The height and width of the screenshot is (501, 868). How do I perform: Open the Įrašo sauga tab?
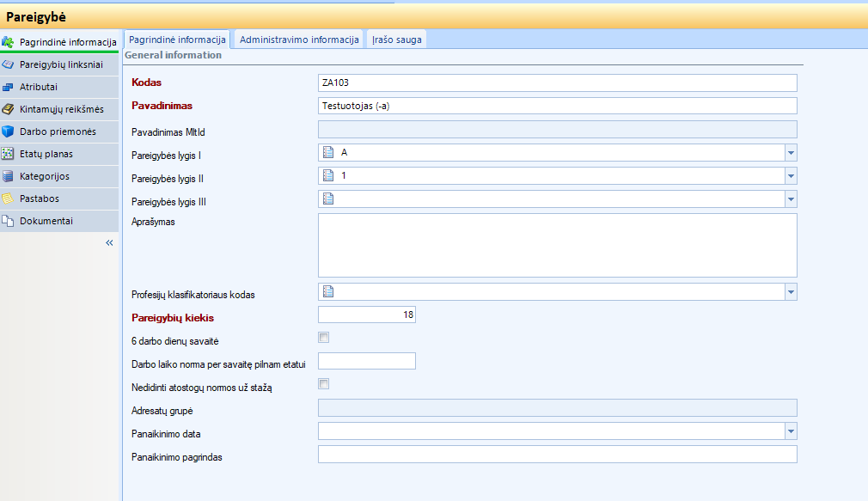(396, 40)
